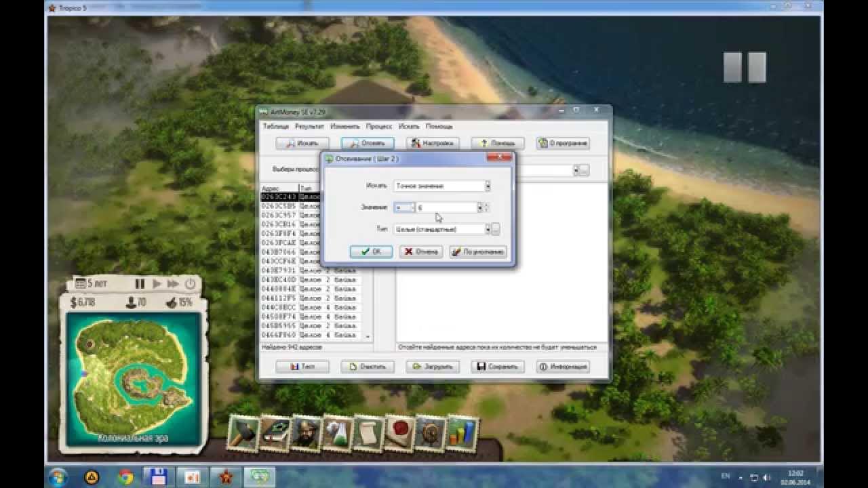Set game speed to fast forward

[x=173, y=284]
